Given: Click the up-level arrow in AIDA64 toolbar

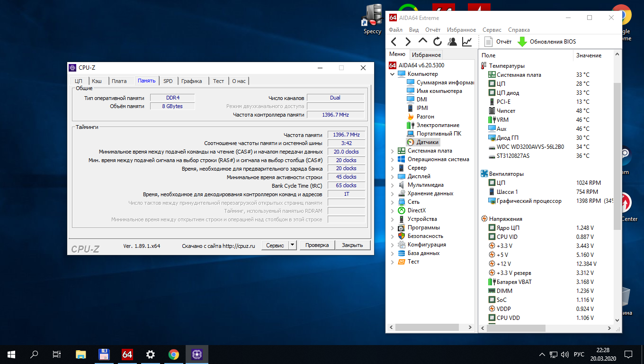Looking at the screenshot, I should tap(422, 41).
